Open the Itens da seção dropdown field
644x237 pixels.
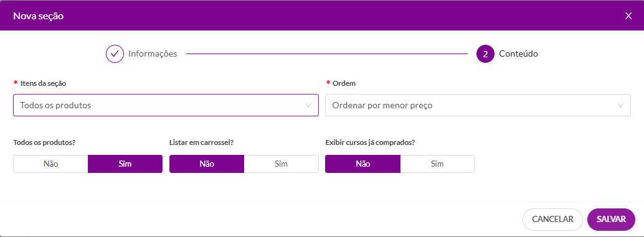[166, 105]
